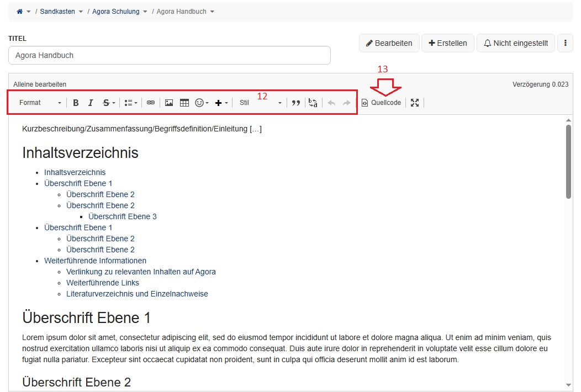The image size is (581, 392).
Task: Open the Nicht eingestellt notification button
Action: coord(515,43)
